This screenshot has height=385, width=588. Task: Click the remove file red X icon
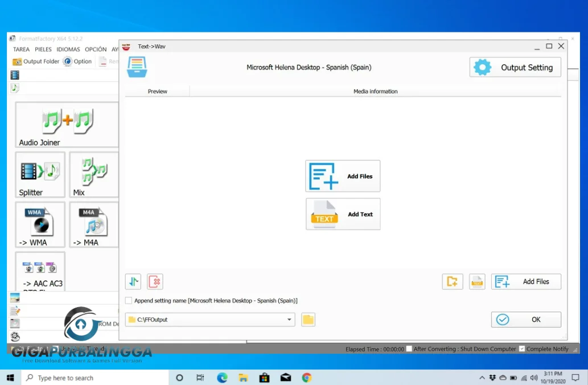point(155,281)
